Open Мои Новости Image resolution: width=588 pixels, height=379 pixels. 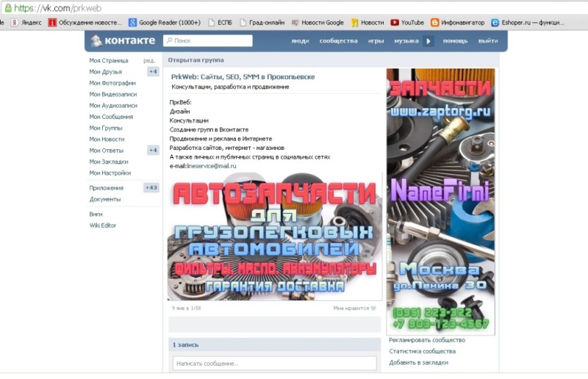point(107,139)
